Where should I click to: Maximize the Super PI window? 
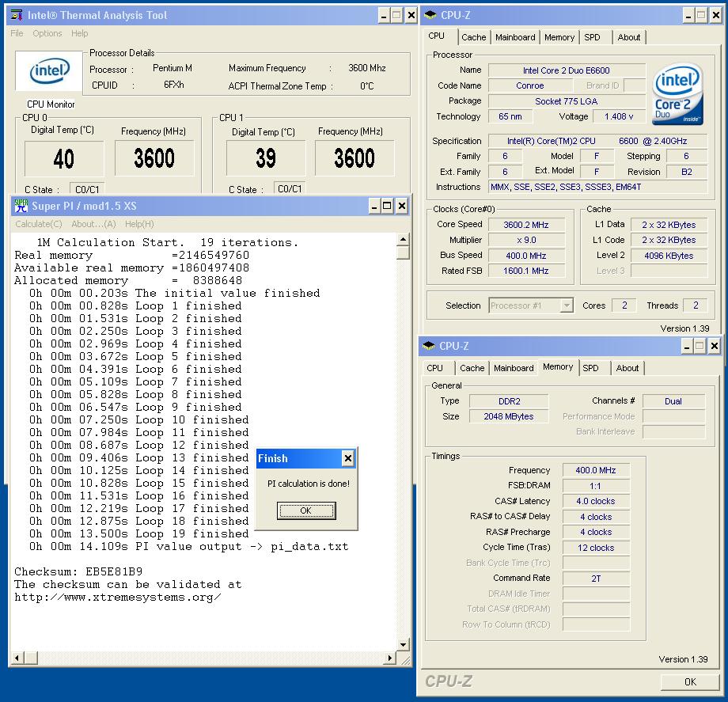[x=387, y=207]
